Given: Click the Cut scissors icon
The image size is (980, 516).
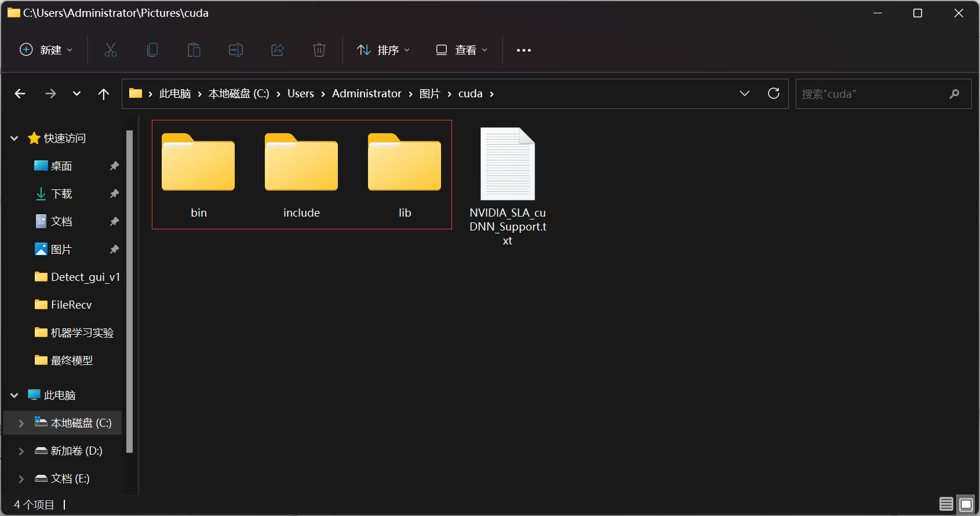Looking at the screenshot, I should tap(111, 50).
